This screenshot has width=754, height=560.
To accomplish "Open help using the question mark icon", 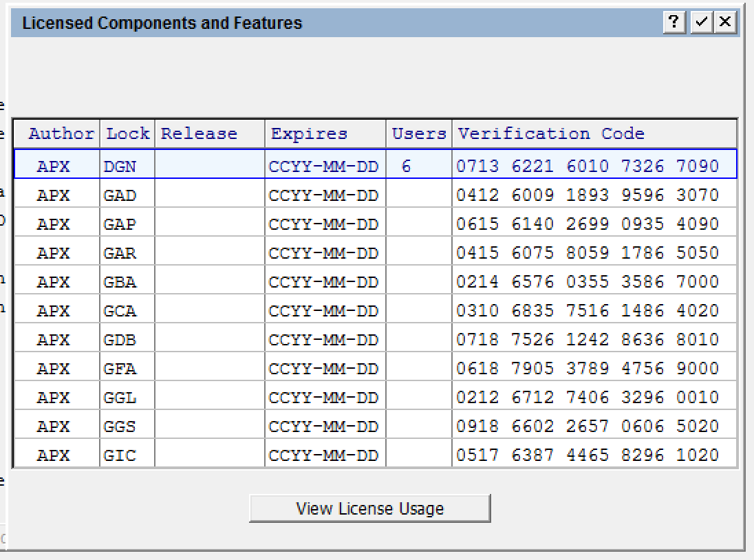I will (x=674, y=22).
